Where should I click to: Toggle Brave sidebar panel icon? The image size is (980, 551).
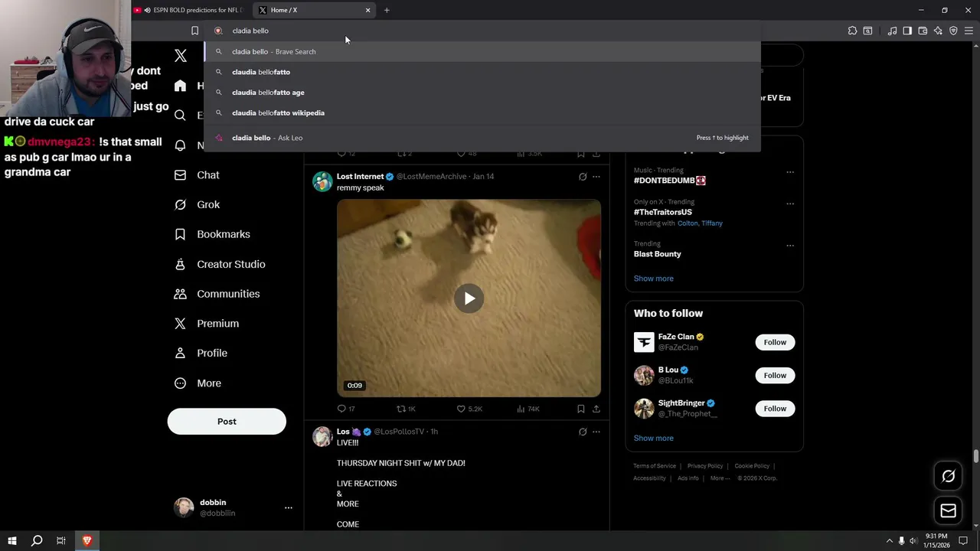click(907, 31)
